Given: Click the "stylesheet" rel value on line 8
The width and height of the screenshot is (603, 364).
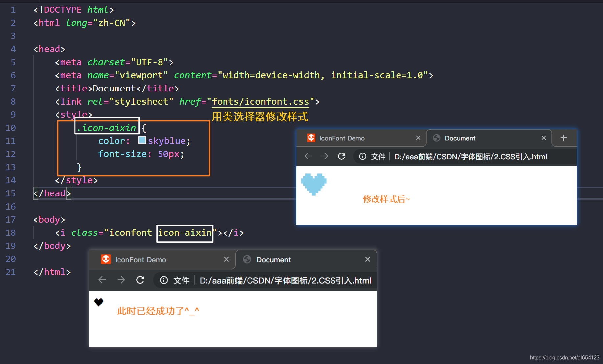Looking at the screenshot, I should [141, 102].
